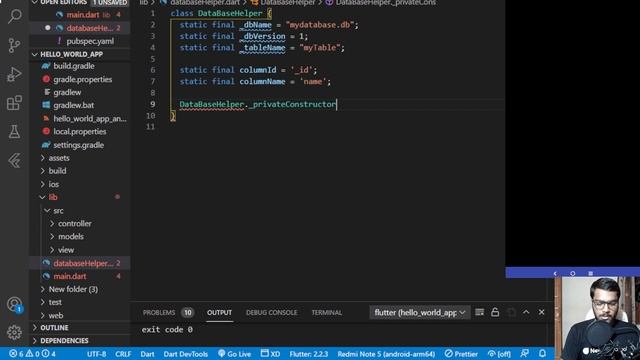Open local.properties file
640x360 pixels.
point(80,132)
